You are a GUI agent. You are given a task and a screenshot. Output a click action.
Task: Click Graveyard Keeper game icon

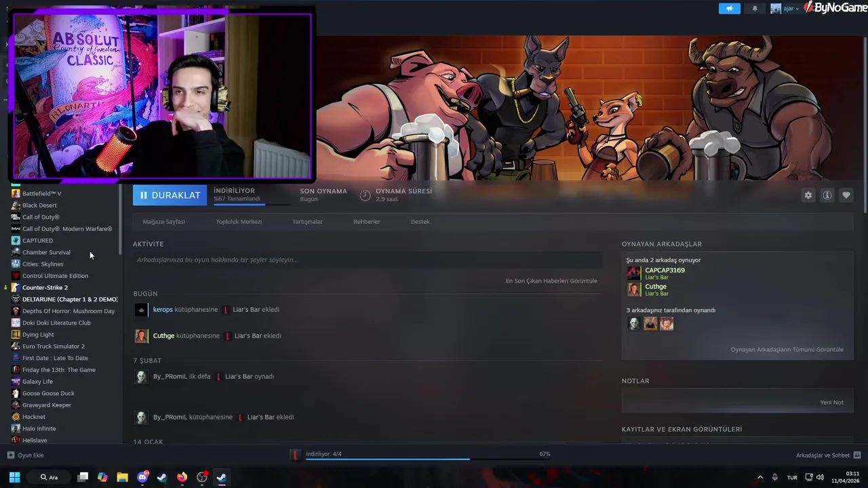(x=16, y=405)
